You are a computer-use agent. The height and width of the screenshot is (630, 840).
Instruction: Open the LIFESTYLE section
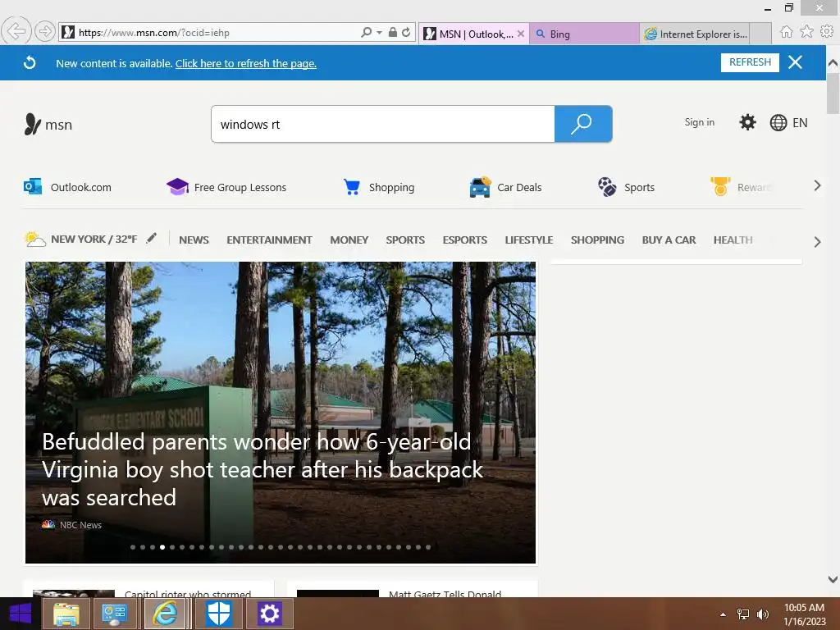click(529, 240)
